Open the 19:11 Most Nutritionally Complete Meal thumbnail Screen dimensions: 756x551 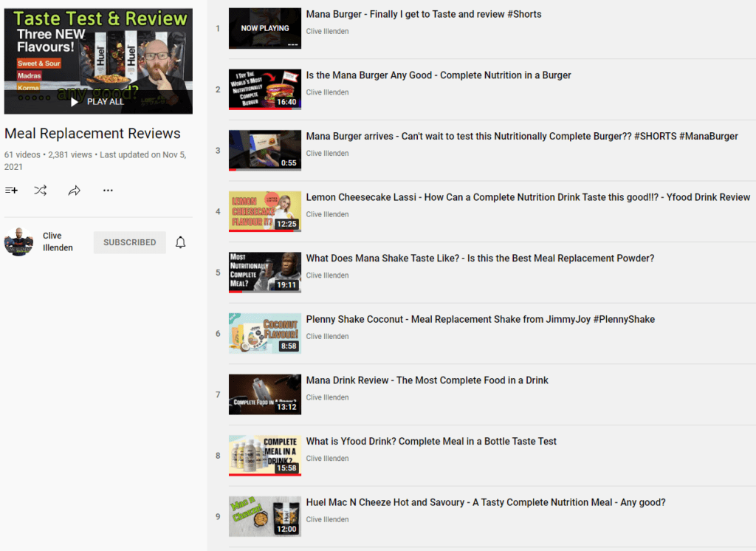(265, 273)
